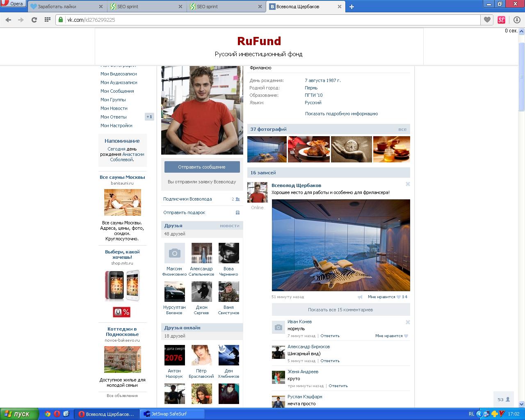
Task: Open 'Мои Аудиозаписи' in the left menu
Action: pos(119,82)
